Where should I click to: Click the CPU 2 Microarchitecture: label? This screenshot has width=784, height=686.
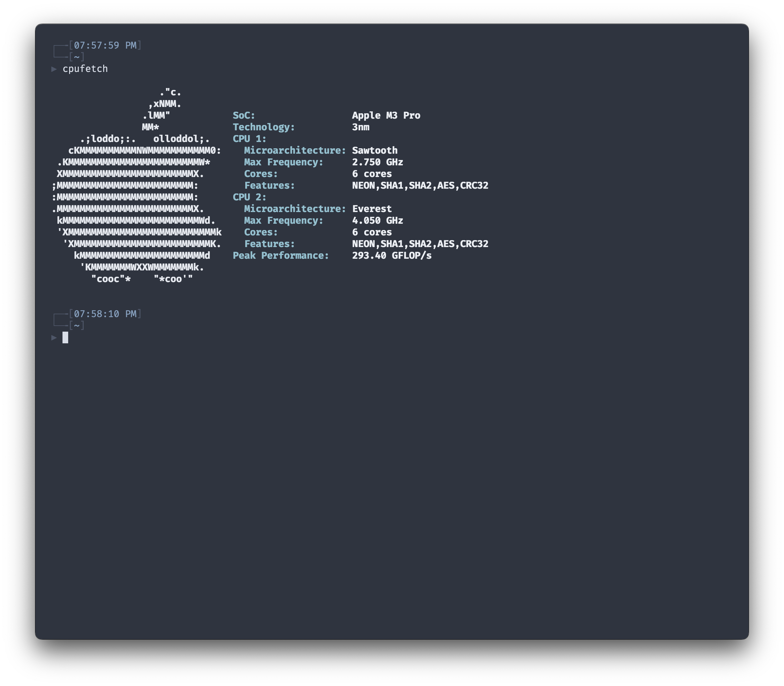pos(295,209)
